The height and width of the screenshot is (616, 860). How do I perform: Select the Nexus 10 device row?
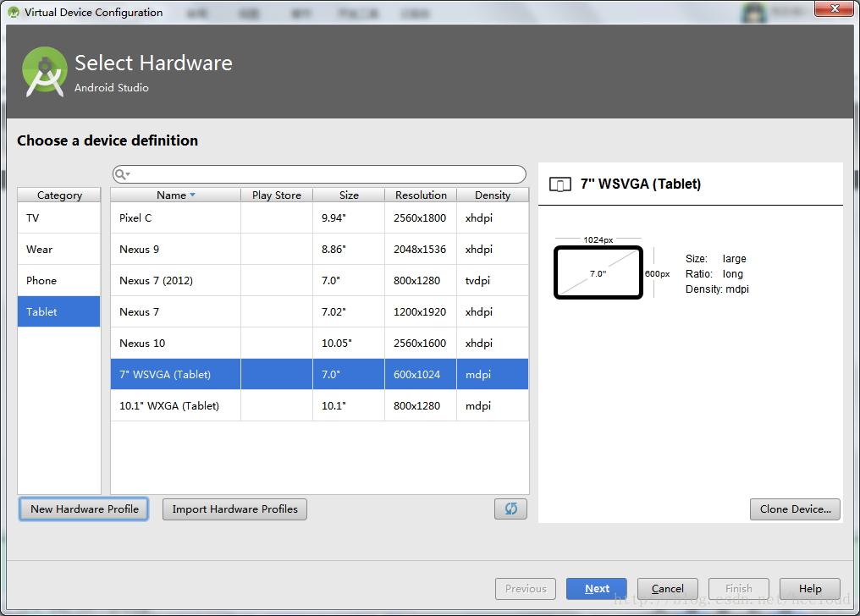[x=319, y=343]
